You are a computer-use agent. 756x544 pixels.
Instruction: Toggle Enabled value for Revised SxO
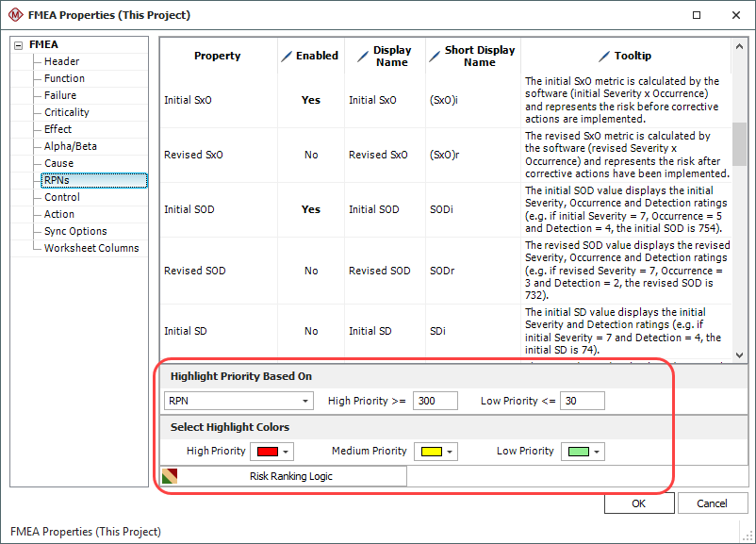click(310, 155)
